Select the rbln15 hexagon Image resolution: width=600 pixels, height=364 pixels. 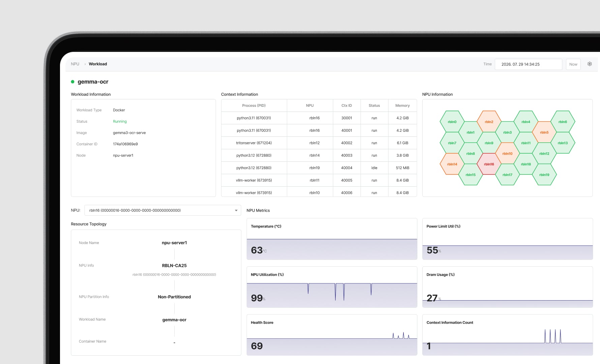(471, 175)
